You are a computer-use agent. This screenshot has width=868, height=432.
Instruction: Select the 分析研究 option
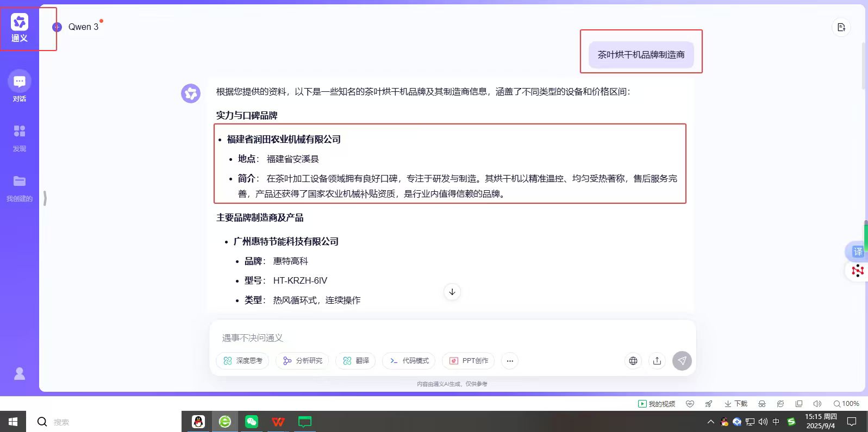303,361
